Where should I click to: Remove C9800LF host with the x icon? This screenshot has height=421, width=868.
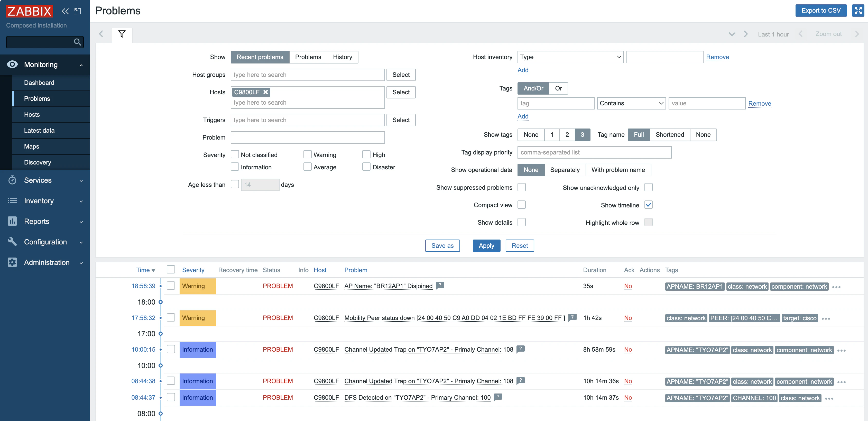[266, 92]
